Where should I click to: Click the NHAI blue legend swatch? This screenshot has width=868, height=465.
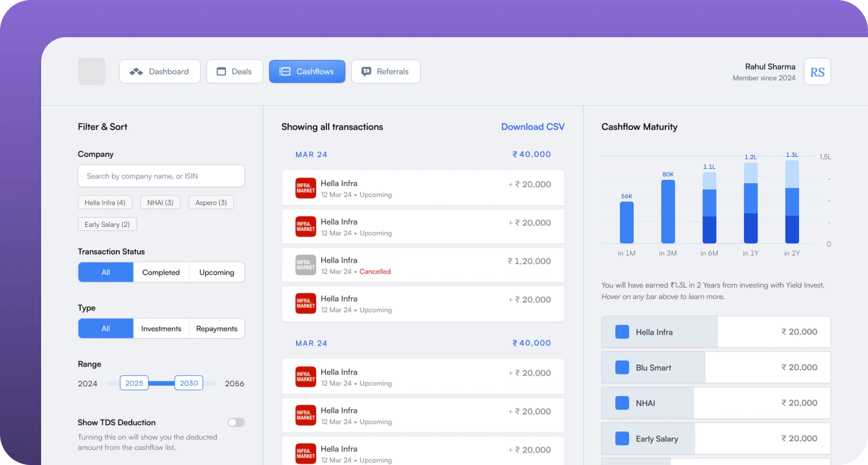[x=622, y=403]
